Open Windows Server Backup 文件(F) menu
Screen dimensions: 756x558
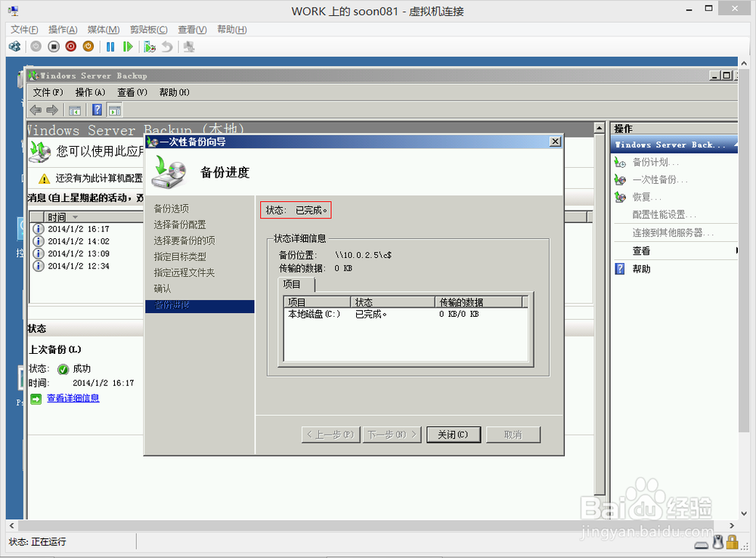point(48,92)
